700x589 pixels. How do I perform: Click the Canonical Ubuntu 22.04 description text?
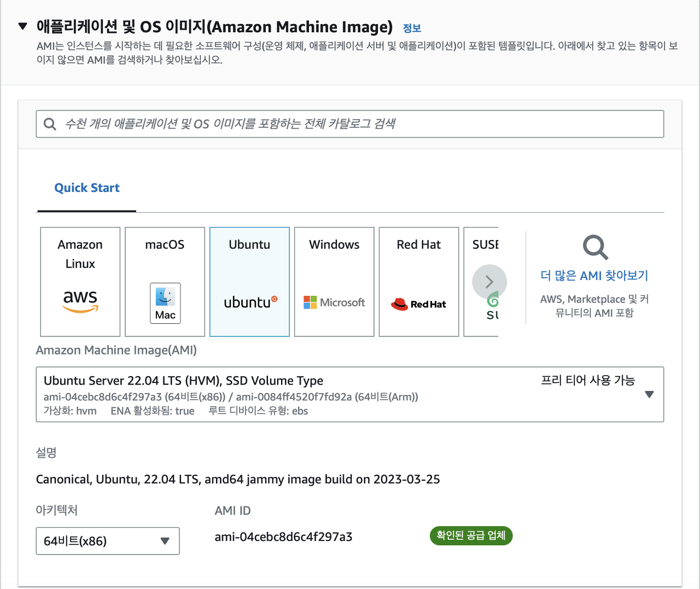point(238,480)
